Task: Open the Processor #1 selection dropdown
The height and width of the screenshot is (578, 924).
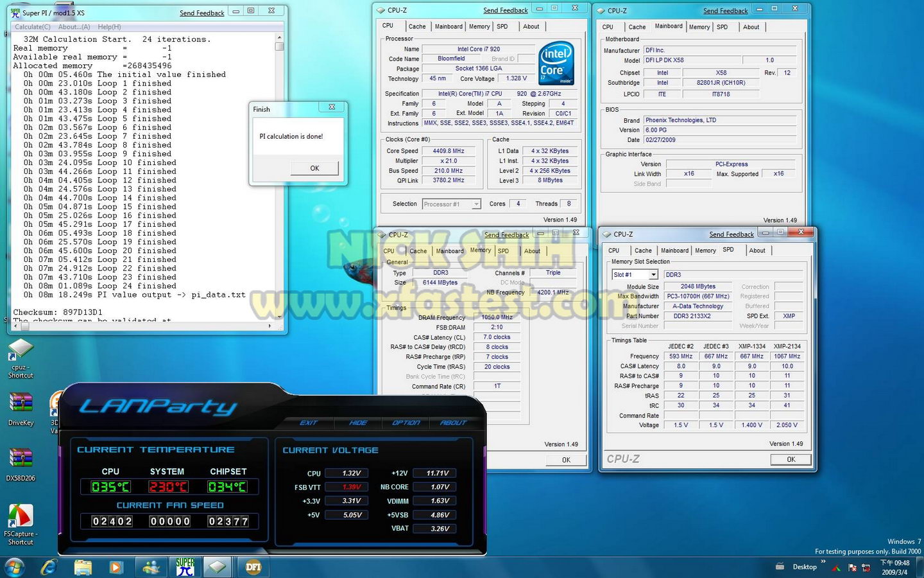Action: [476, 204]
